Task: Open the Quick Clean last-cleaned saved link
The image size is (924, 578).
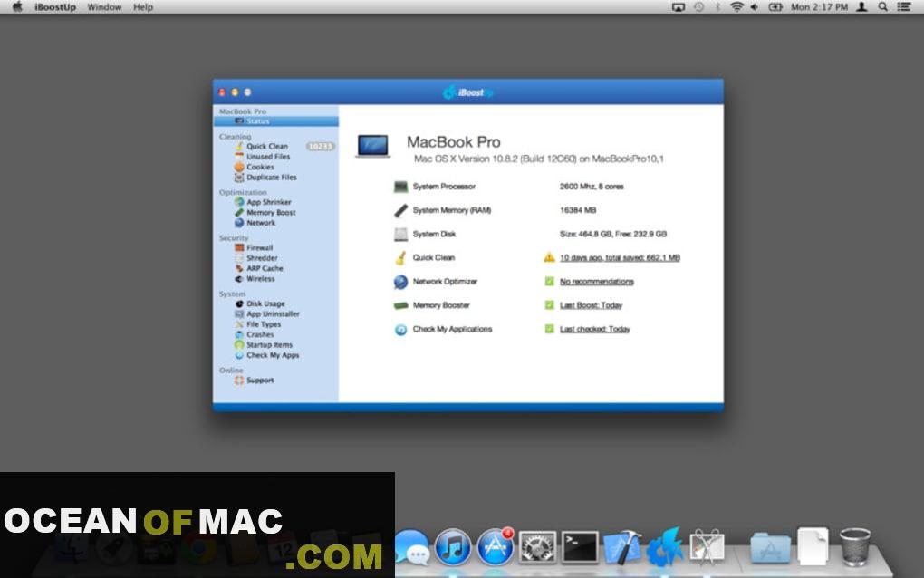Action: (620, 257)
